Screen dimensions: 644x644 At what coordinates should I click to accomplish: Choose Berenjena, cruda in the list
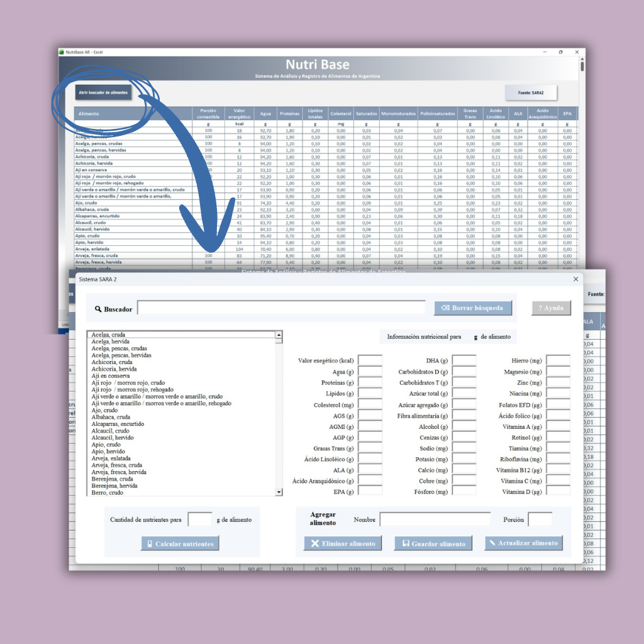pos(112,479)
